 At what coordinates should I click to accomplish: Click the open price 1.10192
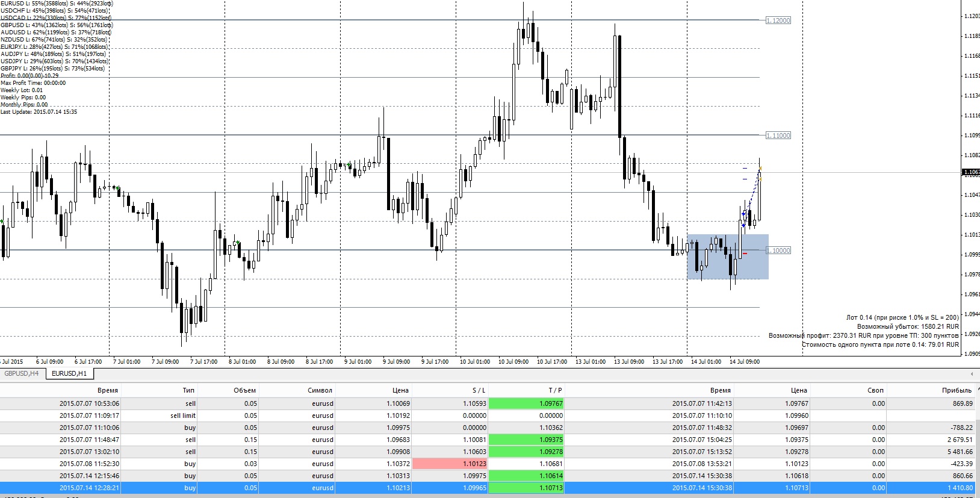(398, 416)
